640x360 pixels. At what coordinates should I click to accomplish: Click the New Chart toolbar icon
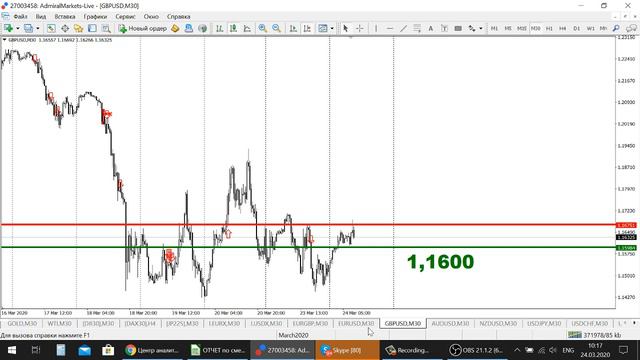tap(8, 28)
